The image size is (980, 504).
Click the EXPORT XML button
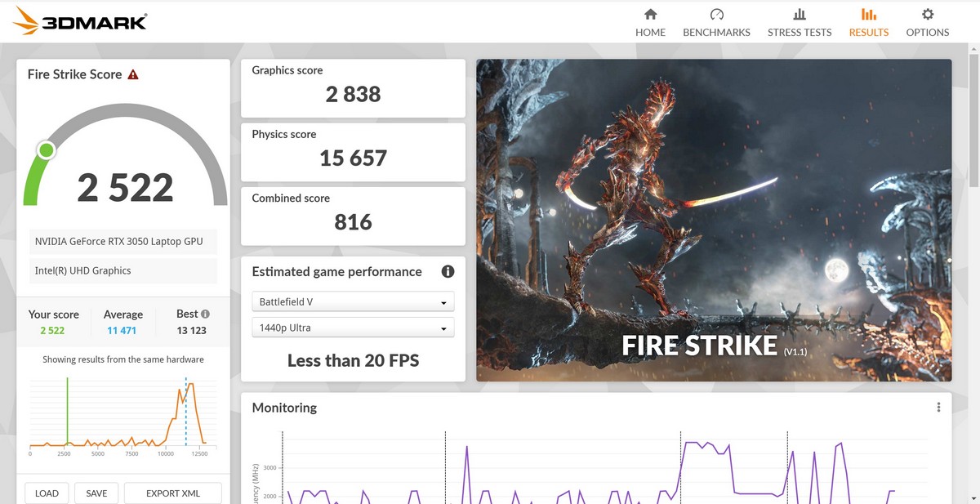tap(173, 493)
